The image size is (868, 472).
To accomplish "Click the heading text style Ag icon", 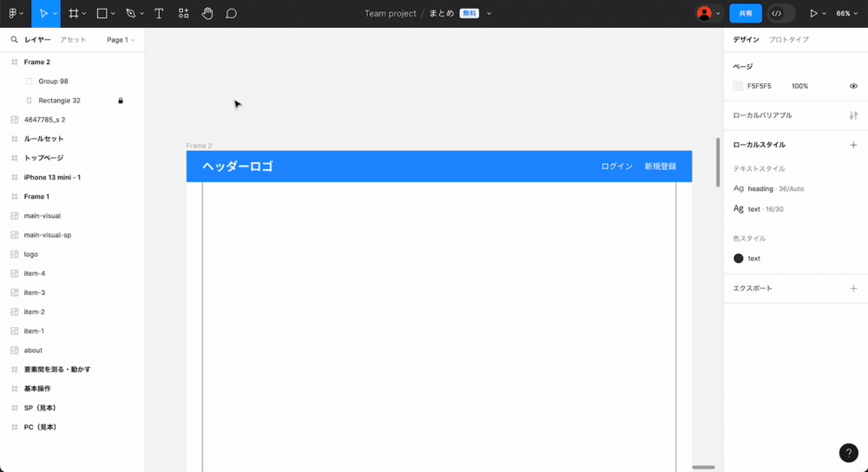I will click(739, 188).
